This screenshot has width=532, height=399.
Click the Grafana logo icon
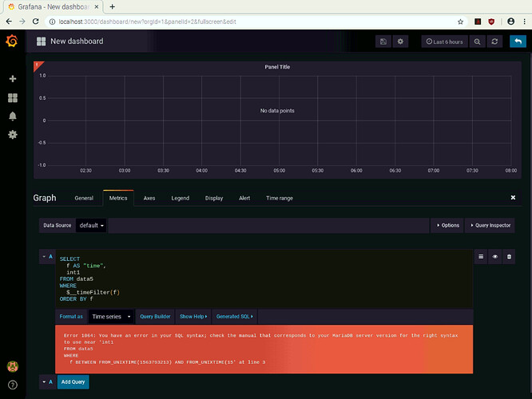pos(12,41)
